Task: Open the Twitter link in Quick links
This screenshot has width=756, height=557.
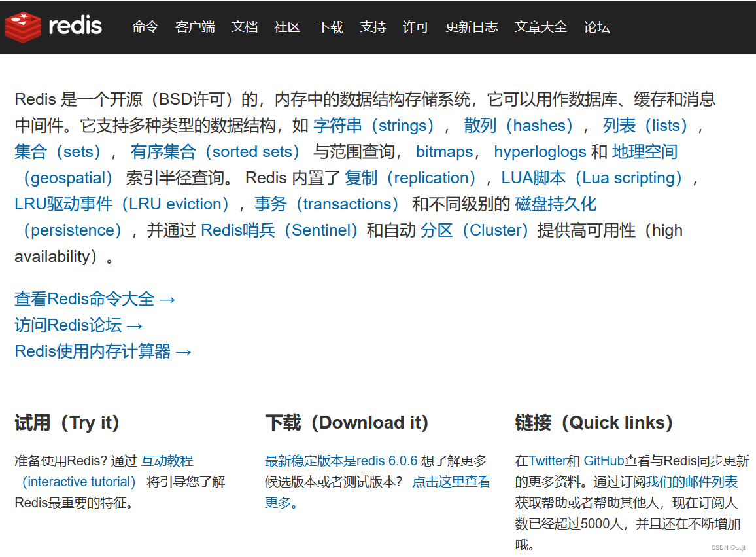Action: pos(547,461)
